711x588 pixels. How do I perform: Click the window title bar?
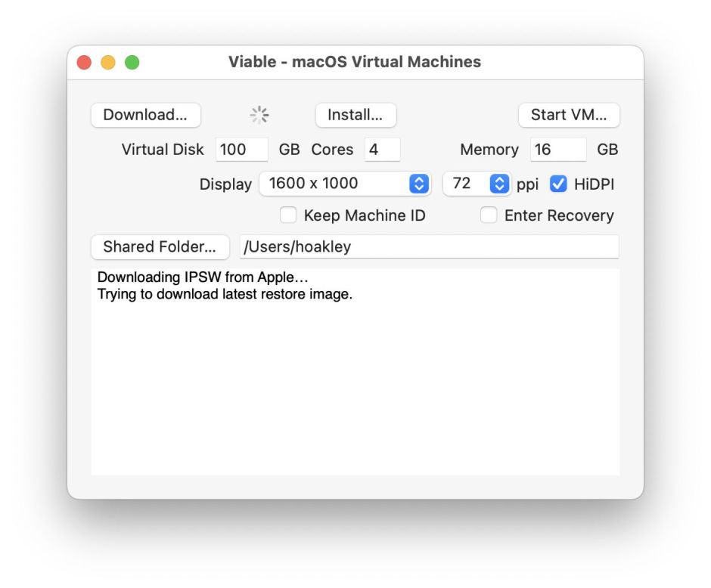point(355,62)
